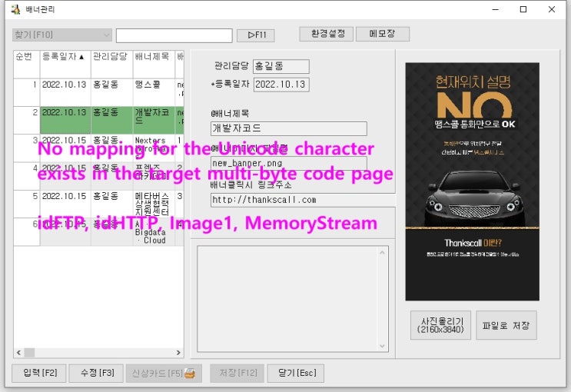Click 파일로 저장 button
This screenshot has width=571, height=392.
pyautogui.click(x=506, y=325)
